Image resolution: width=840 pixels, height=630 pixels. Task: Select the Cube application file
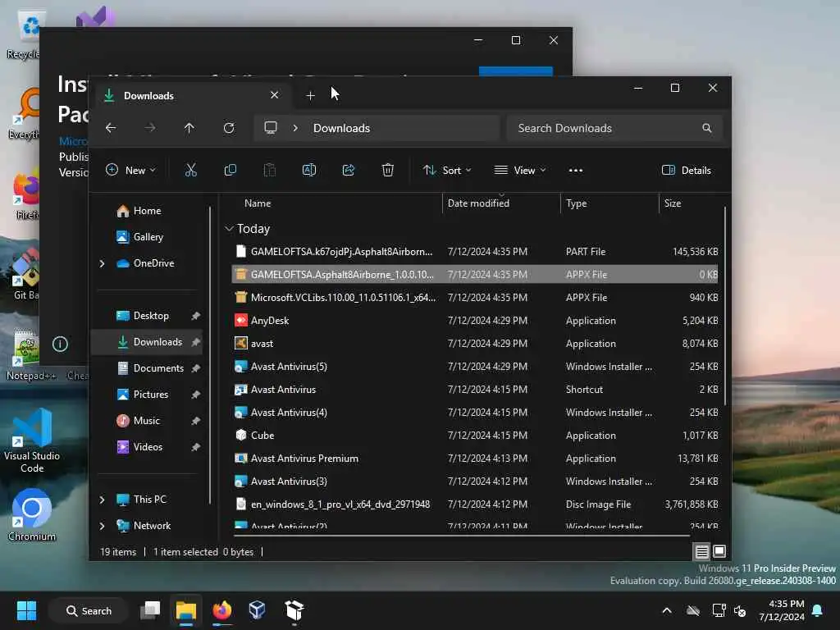[475, 436]
